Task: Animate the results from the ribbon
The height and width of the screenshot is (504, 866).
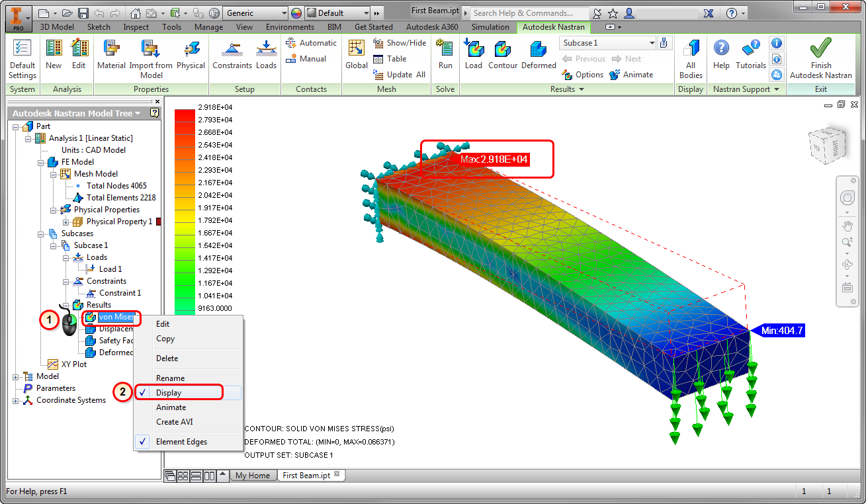Action: click(631, 75)
